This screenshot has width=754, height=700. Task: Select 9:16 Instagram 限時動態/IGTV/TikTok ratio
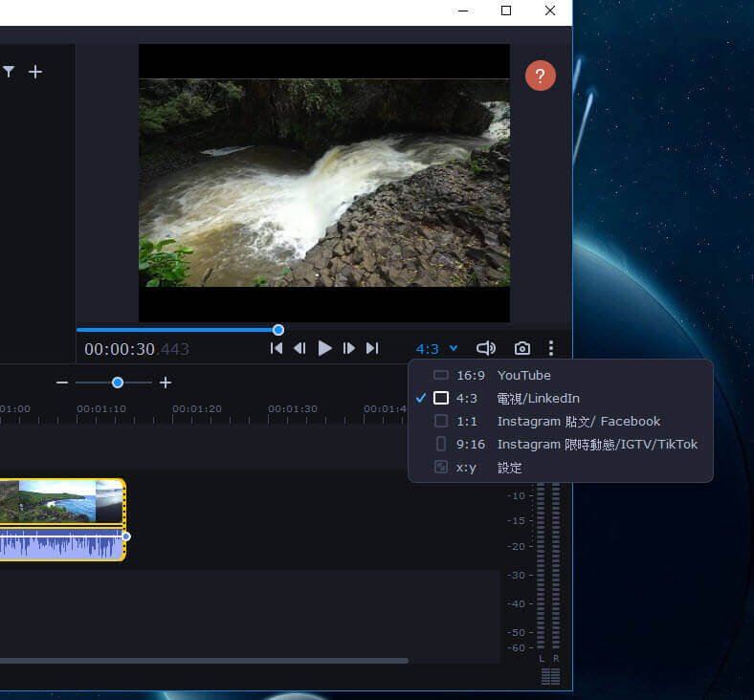click(560, 445)
